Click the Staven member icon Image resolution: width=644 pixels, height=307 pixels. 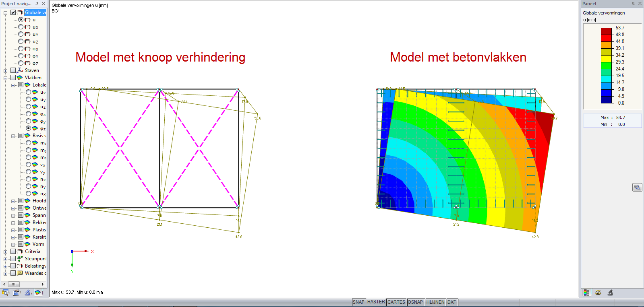[x=20, y=70]
